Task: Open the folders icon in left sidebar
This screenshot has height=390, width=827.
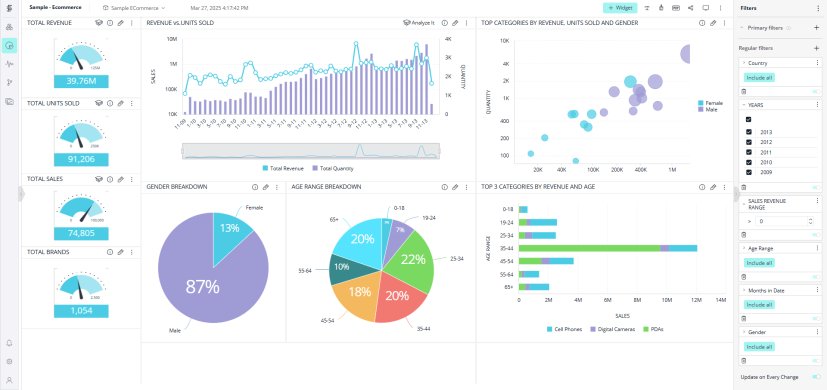Action: (9, 101)
